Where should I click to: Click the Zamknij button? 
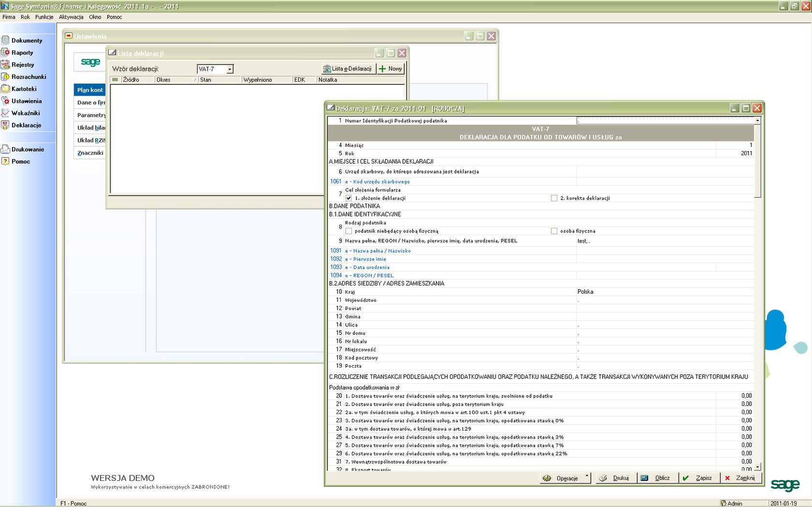click(x=740, y=478)
